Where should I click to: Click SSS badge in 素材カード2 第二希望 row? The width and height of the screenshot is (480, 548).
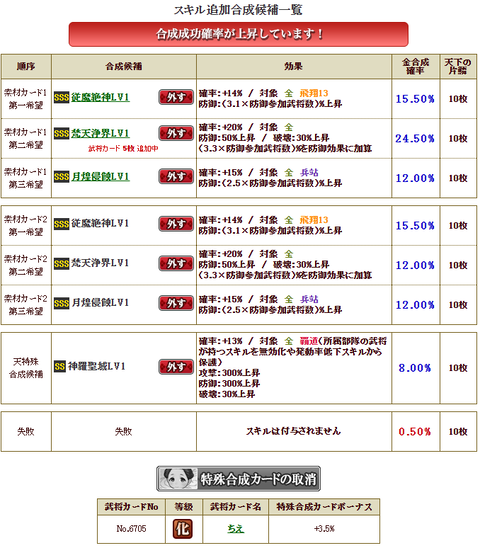pos(62,264)
